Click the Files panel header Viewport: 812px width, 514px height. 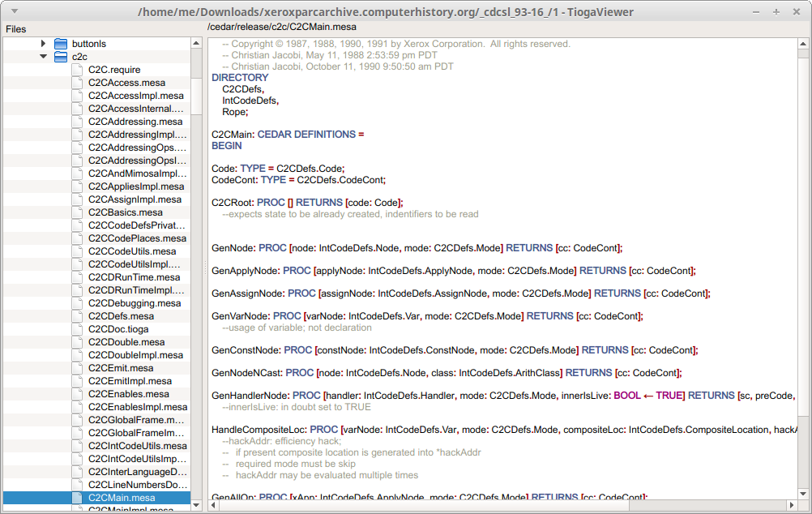point(16,29)
